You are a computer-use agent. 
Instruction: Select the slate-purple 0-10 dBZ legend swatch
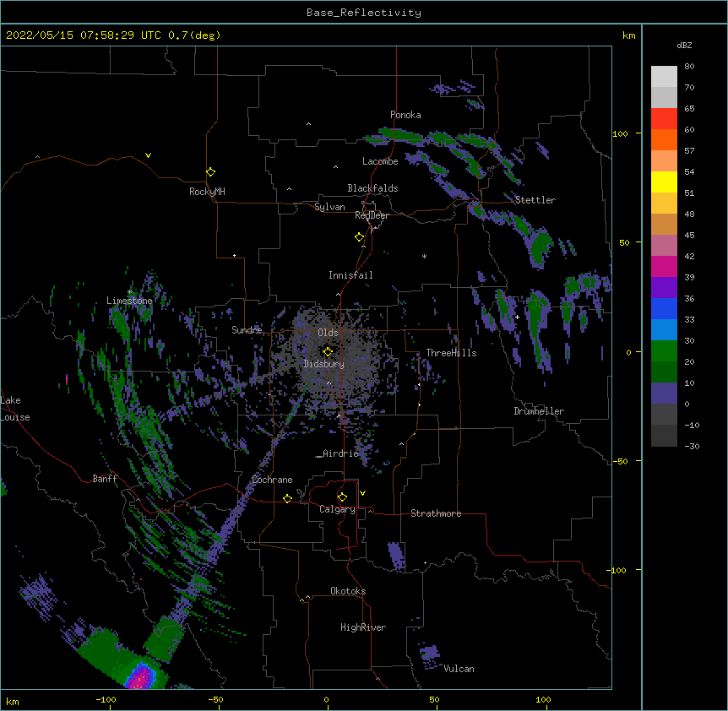(x=664, y=393)
